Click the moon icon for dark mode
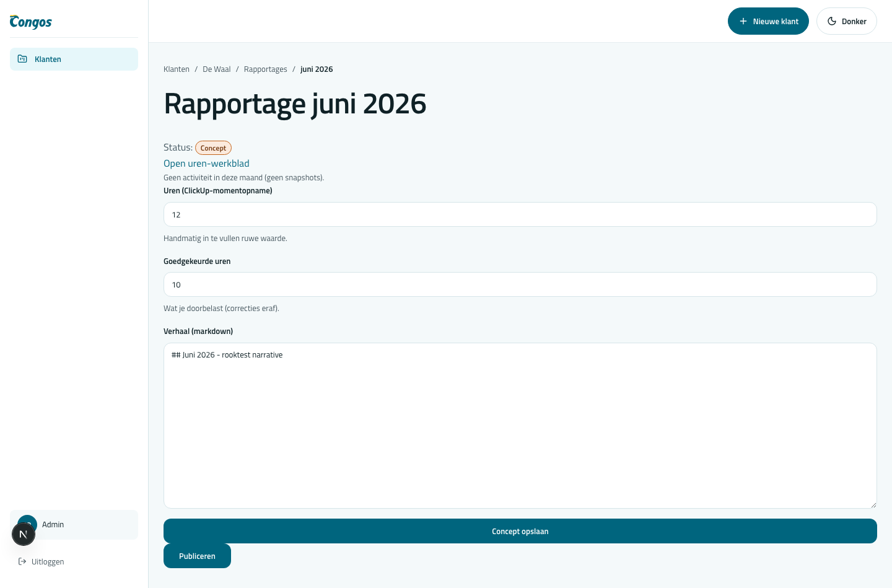 tap(832, 21)
